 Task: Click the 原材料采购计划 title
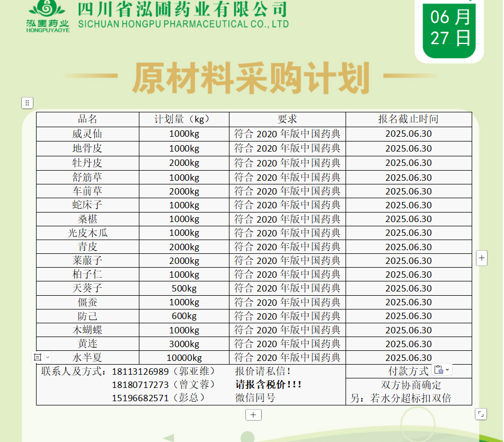(x=251, y=78)
